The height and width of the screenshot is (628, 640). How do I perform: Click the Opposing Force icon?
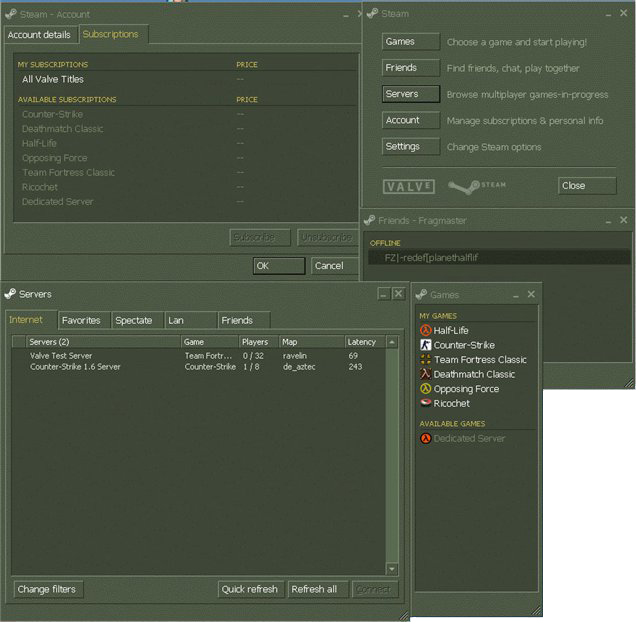425,389
